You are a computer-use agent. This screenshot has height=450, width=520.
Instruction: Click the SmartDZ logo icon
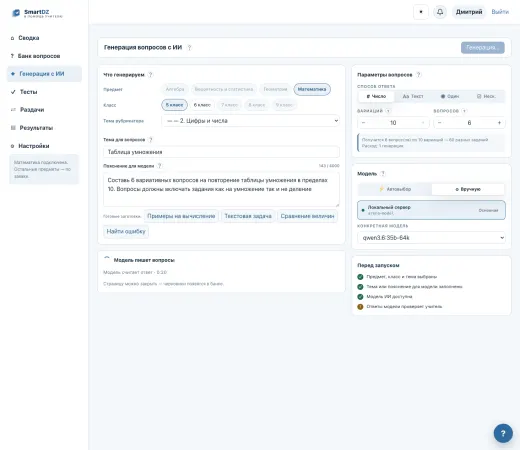tap(16, 13)
